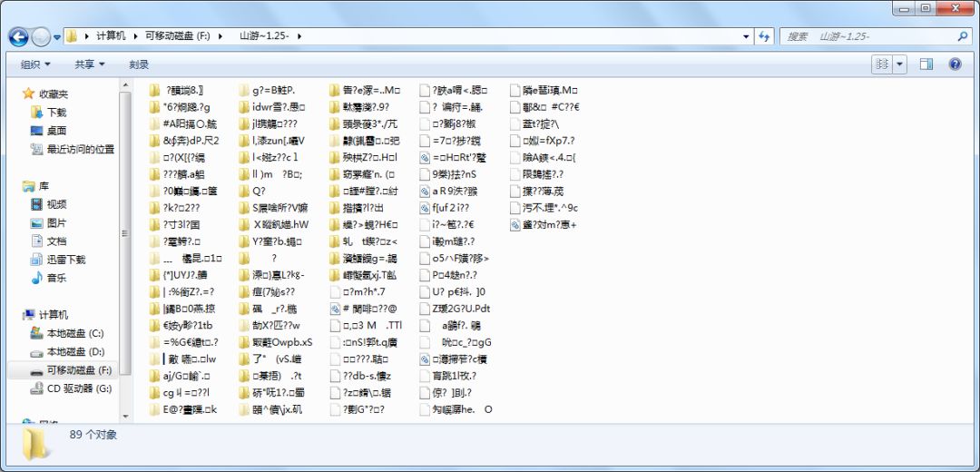Select the file ending in "2G?U.Pdt"
This screenshot has width=980, height=472.
click(455, 309)
